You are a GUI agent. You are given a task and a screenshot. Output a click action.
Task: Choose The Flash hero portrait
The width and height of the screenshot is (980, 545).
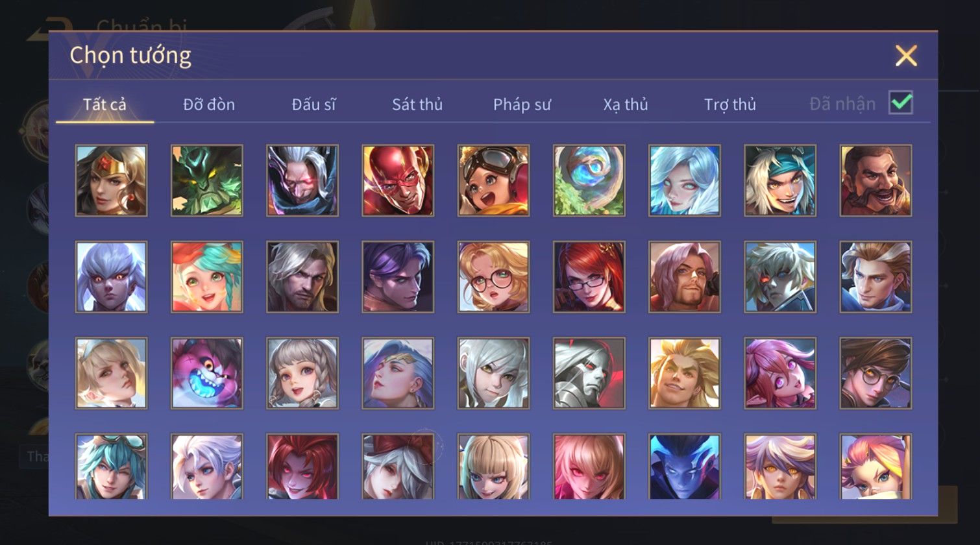coord(398,180)
